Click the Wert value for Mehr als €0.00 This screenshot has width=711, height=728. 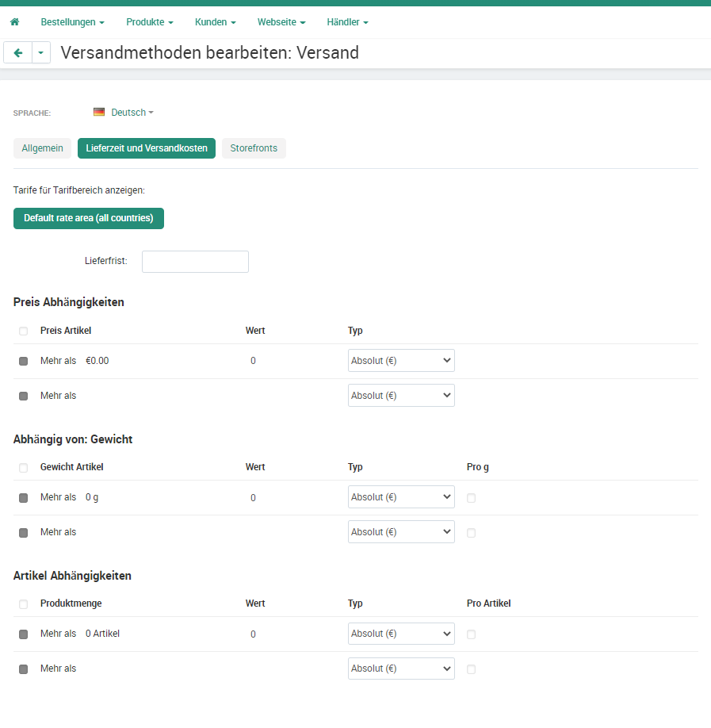[x=253, y=361]
